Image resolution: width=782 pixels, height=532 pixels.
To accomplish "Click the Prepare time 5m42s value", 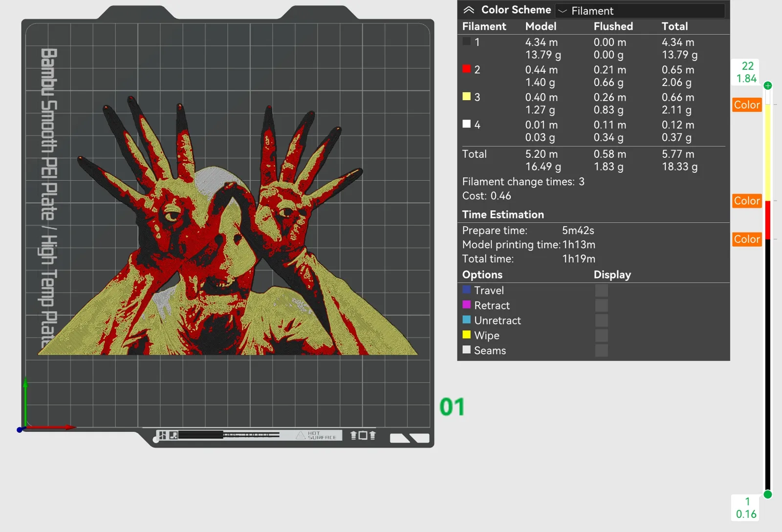I will click(578, 231).
